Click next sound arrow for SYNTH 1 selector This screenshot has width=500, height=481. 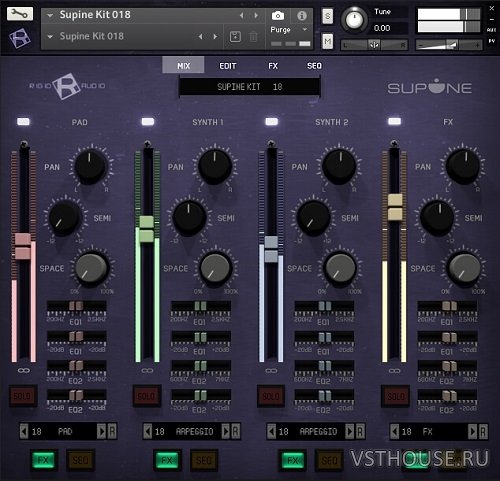tap(226, 432)
